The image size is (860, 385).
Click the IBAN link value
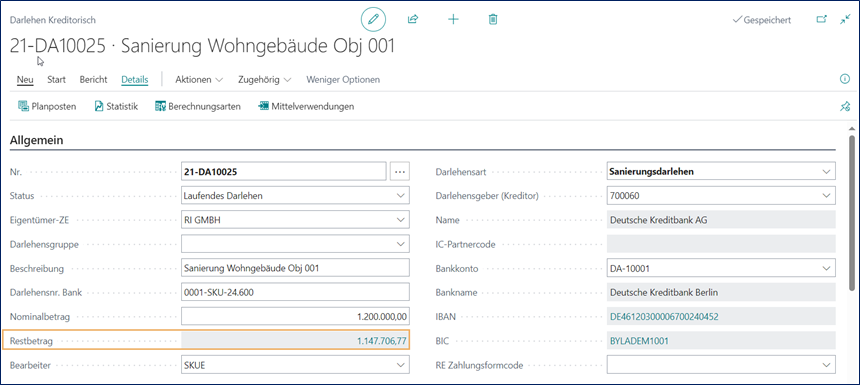click(664, 317)
